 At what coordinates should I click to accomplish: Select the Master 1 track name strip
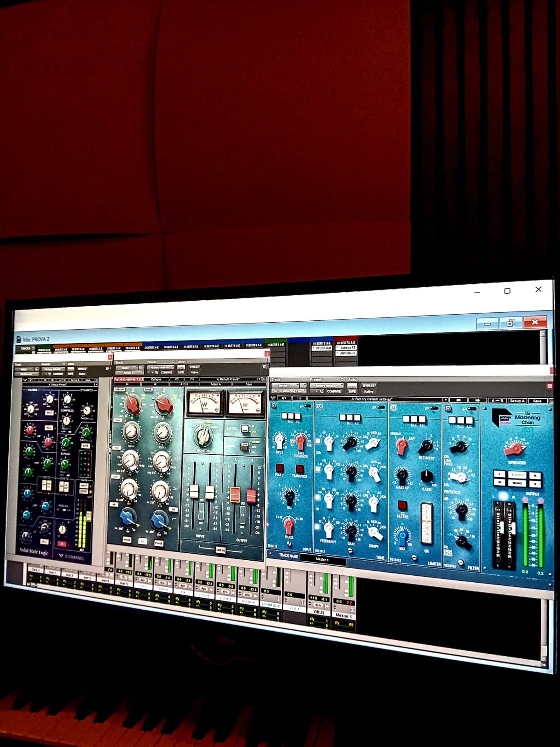tap(343, 616)
